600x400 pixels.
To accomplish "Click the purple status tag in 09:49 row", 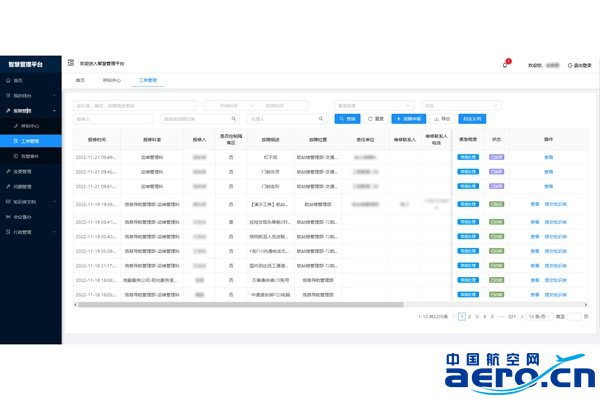I will (x=496, y=157).
